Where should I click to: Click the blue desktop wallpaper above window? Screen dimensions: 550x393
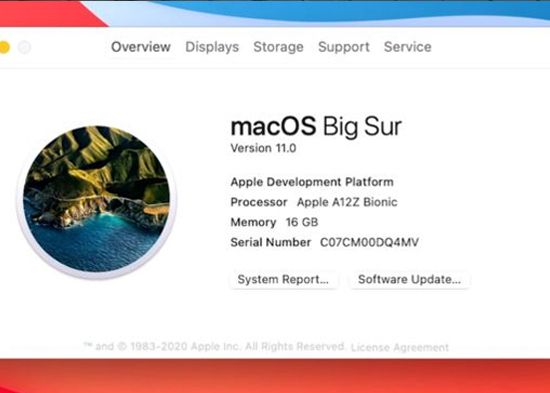tap(351, 11)
